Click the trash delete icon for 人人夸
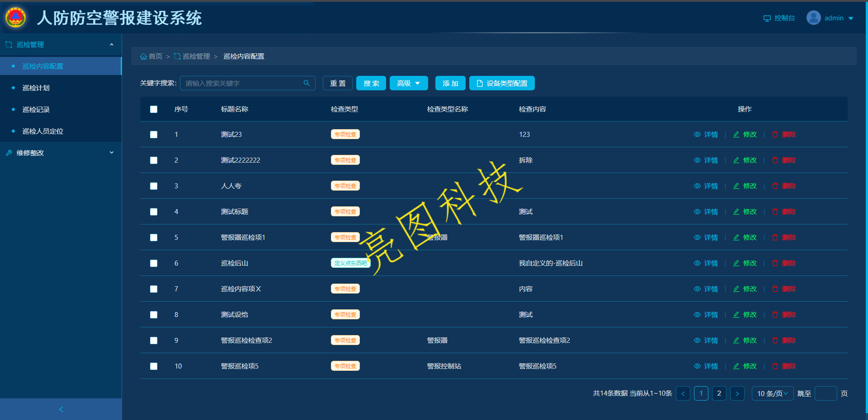 coord(775,186)
